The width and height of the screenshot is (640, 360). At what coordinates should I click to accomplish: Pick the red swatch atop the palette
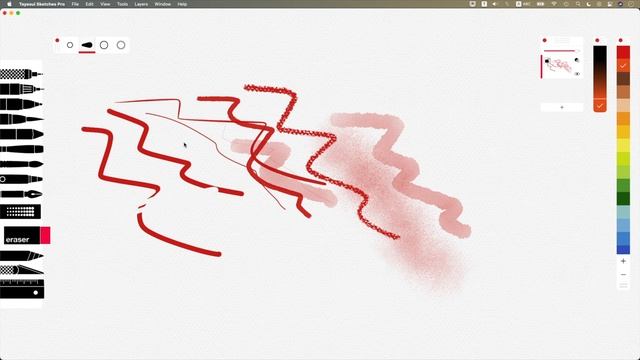tap(623, 52)
